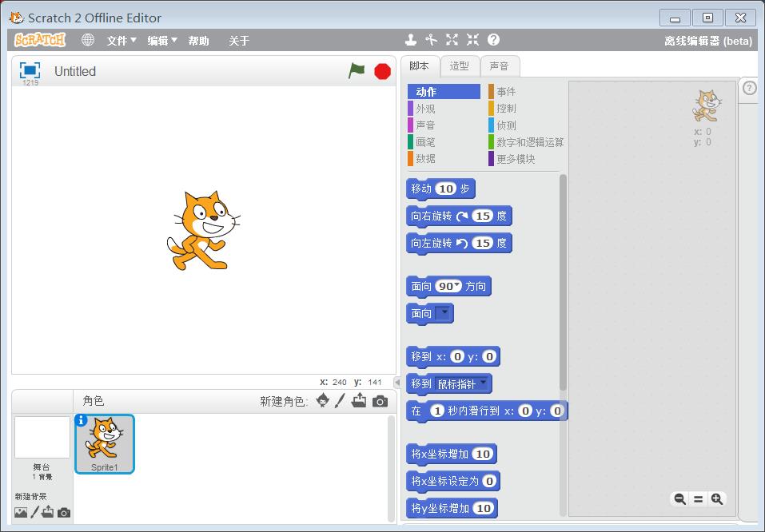Open the tips help panel on right edge
Viewport: 765px width, 532px height.
coord(749,88)
